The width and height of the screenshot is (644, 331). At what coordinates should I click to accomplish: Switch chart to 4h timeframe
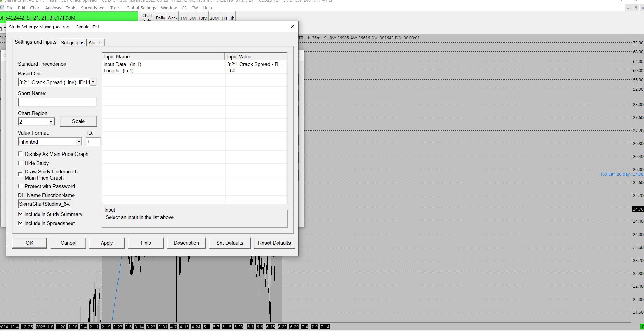point(232,18)
